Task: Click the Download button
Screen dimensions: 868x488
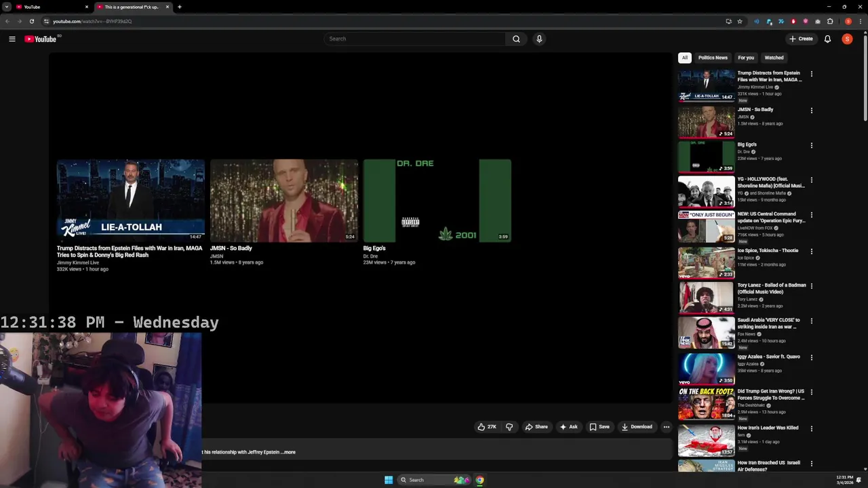Action: click(637, 427)
